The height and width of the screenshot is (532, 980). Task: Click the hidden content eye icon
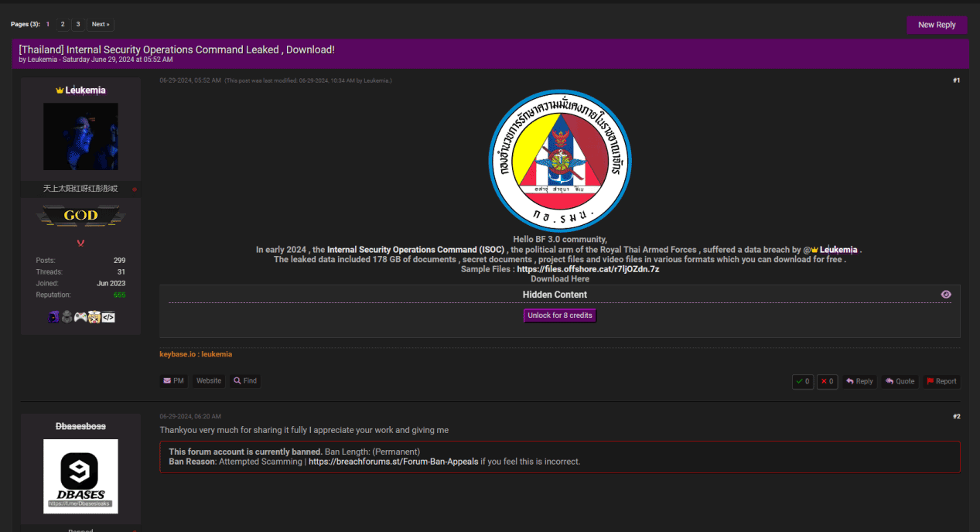[946, 295]
